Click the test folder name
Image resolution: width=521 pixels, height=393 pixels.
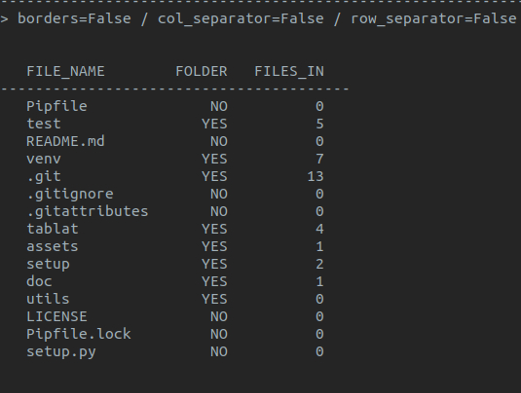[43, 124]
